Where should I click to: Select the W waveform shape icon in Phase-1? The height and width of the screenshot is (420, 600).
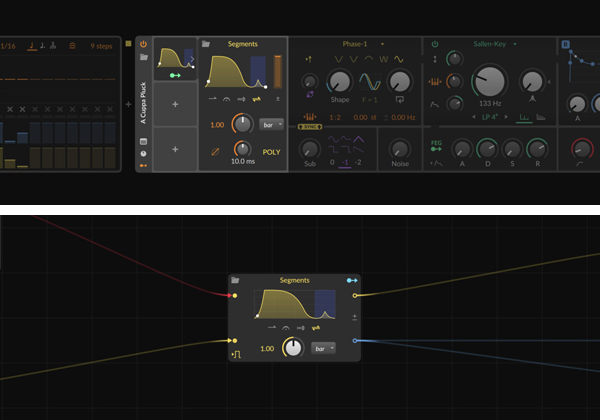[383, 59]
